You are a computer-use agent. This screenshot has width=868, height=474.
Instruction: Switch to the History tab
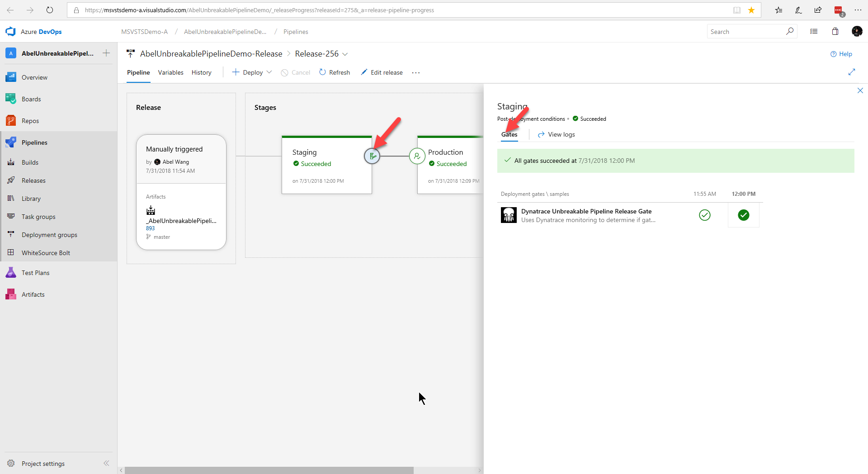click(201, 72)
